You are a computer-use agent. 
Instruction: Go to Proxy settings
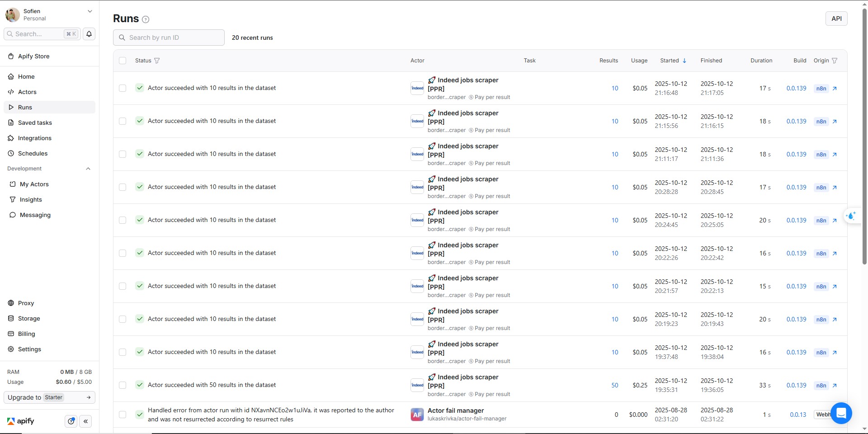tap(49, 303)
